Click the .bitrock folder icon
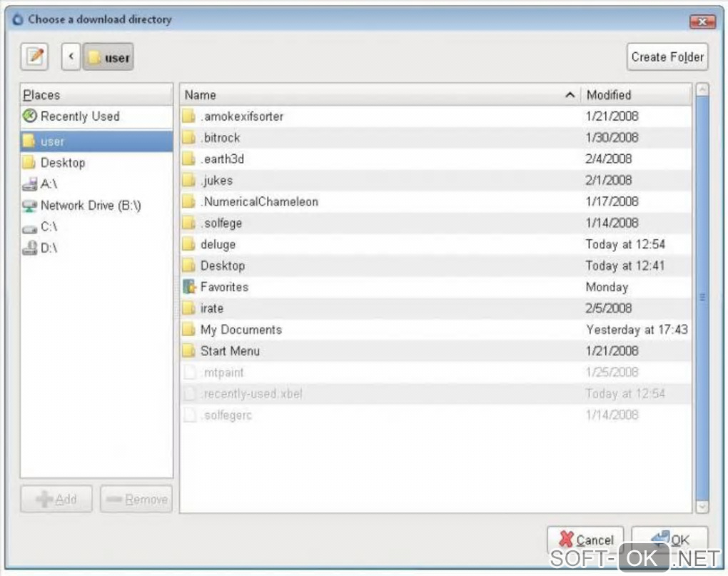The image size is (728, 576). 188,137
